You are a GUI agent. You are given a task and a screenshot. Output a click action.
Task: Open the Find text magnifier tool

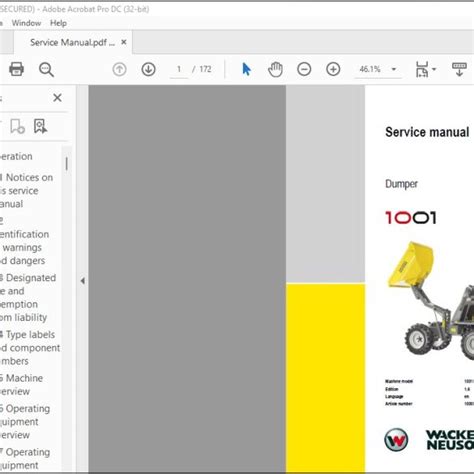point(46,69)
